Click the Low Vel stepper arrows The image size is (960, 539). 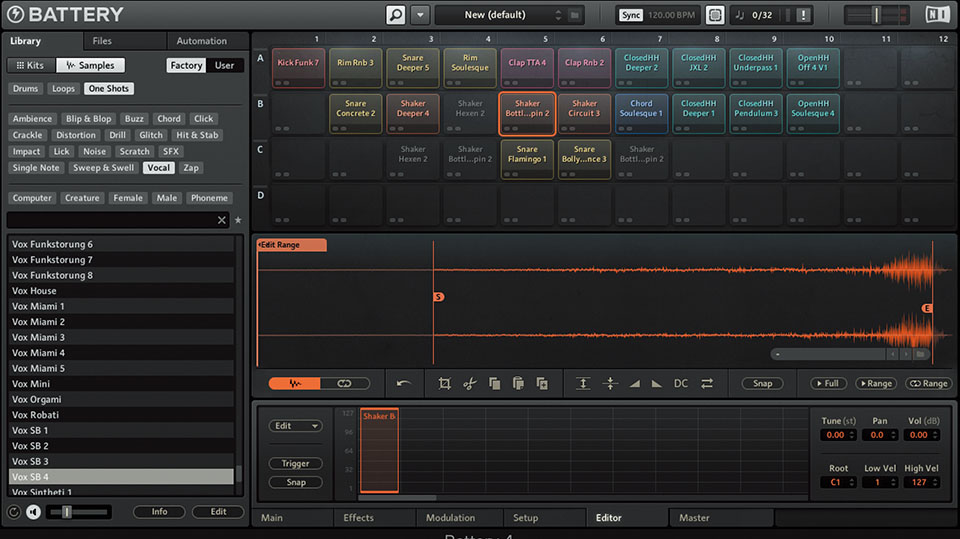[x=893, y=483]
